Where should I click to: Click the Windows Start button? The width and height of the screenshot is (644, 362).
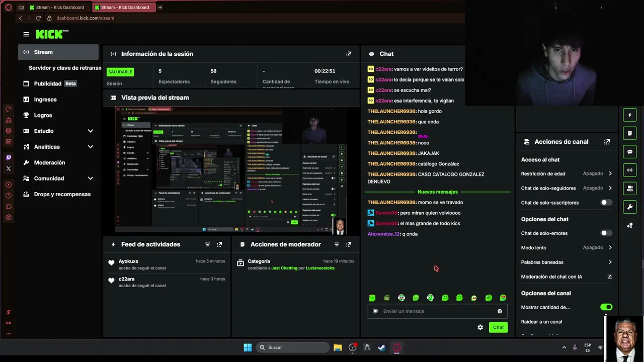coord(248,347)
